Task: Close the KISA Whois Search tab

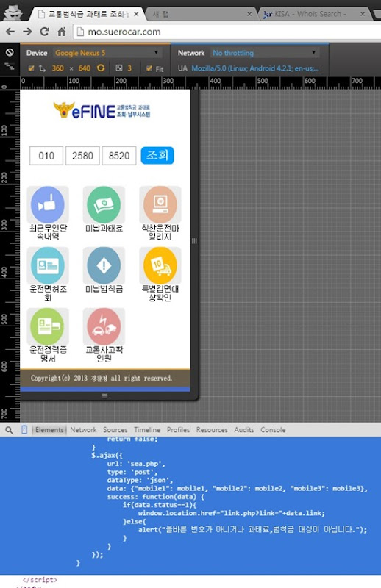Action: point(363,14)
